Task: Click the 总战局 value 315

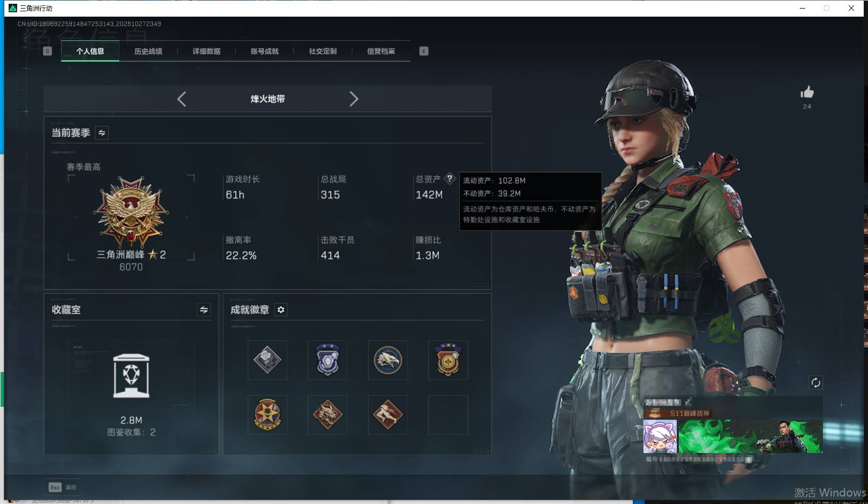Action: 330,195
